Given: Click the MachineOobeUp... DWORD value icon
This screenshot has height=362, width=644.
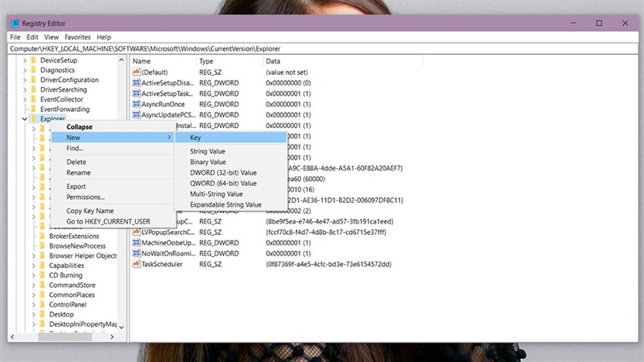Looking at the screenshot, I should (x=136, y=243).
